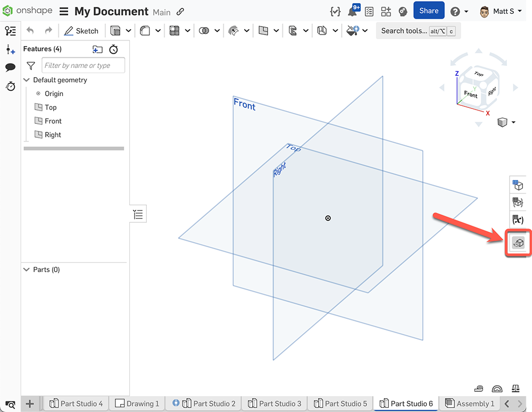The width and height of the screenshot is (532, 412).
Task: Click the Search tools field
Action: click(418, 31)
